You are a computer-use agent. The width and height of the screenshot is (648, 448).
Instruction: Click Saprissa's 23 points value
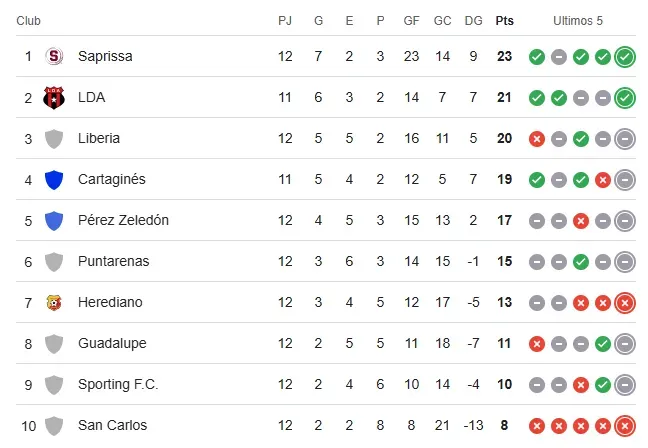click(505, 56)
